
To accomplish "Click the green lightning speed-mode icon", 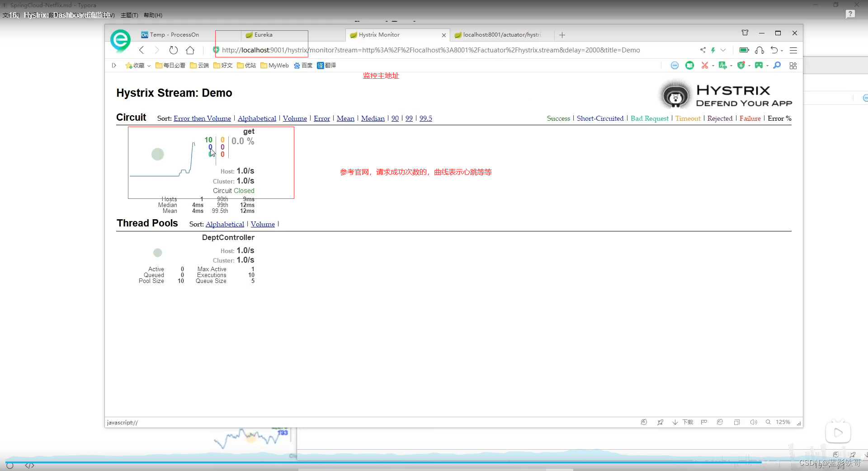I will point(713,50).
